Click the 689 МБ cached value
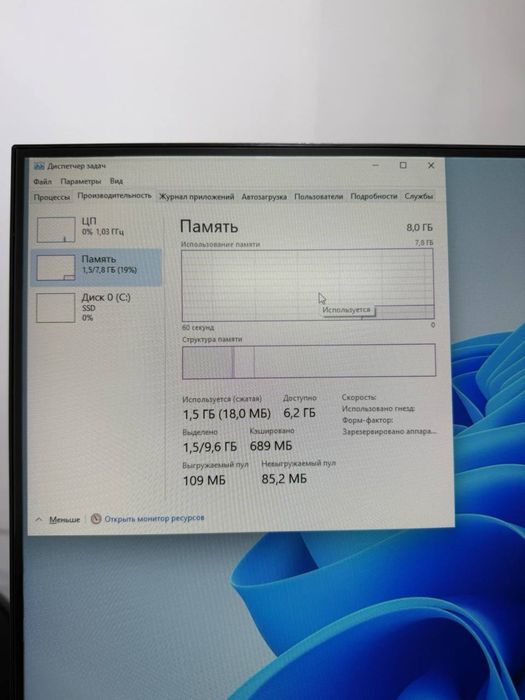 271,446
